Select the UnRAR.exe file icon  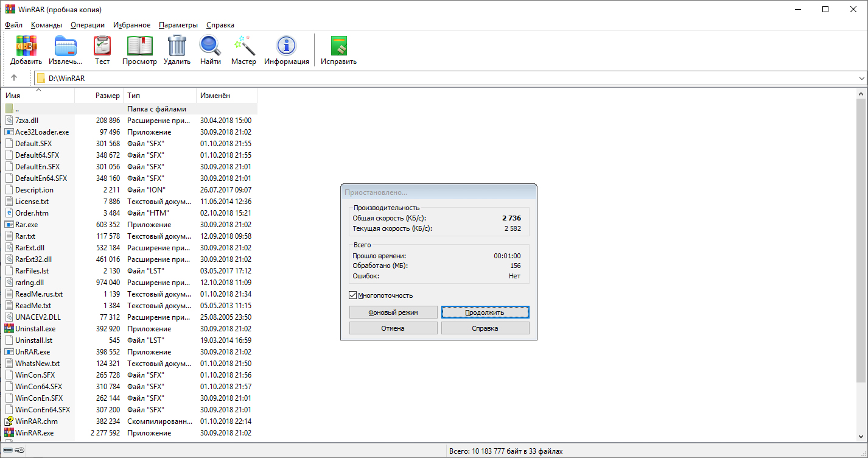9,352
